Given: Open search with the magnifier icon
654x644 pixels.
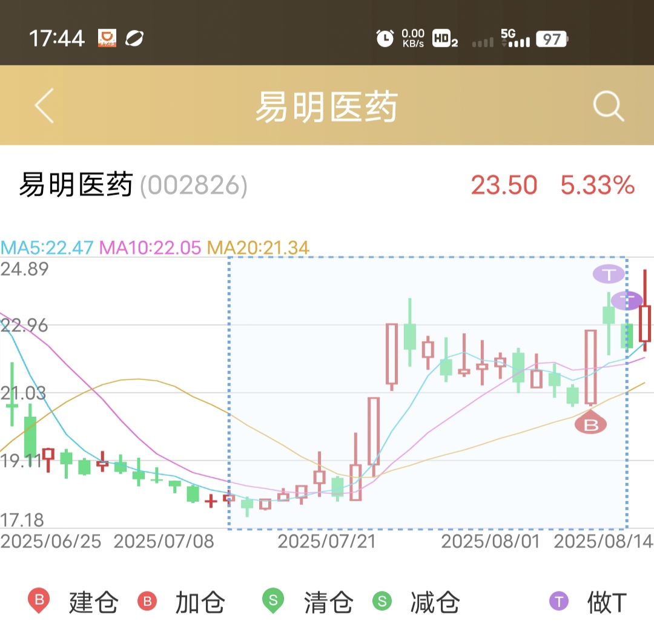Looking at the screenshot, I should (x=609, y=106).
